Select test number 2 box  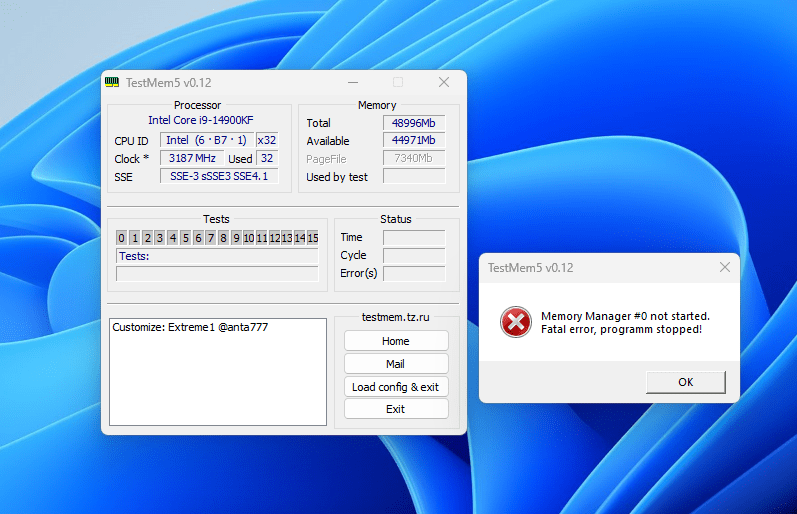coord(147,237)
